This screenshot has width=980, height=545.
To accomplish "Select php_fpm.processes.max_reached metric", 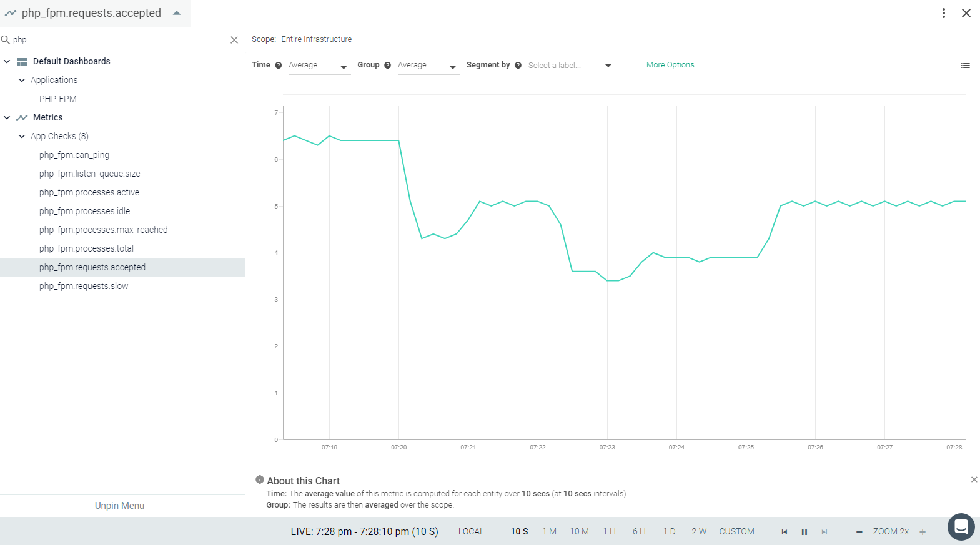I will click(x=103, y=230).
